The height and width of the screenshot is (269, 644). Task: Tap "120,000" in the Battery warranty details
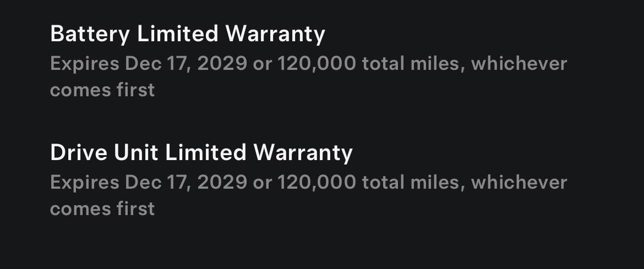point(316,64)
